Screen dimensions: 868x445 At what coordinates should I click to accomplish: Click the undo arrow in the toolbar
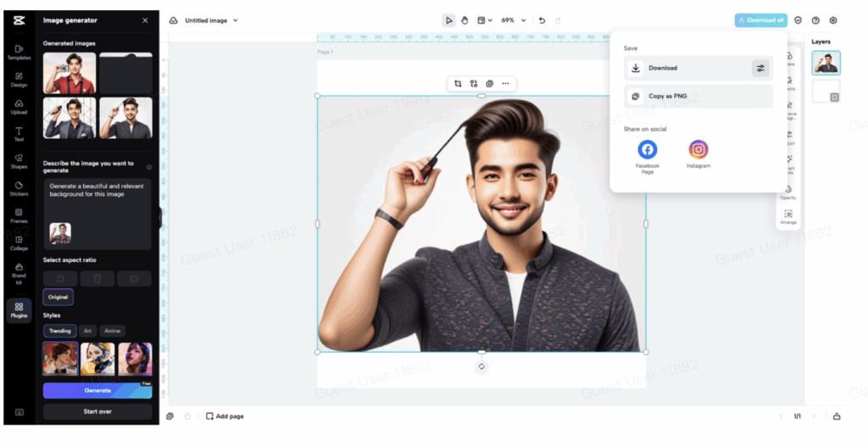[x=542, y=20]
